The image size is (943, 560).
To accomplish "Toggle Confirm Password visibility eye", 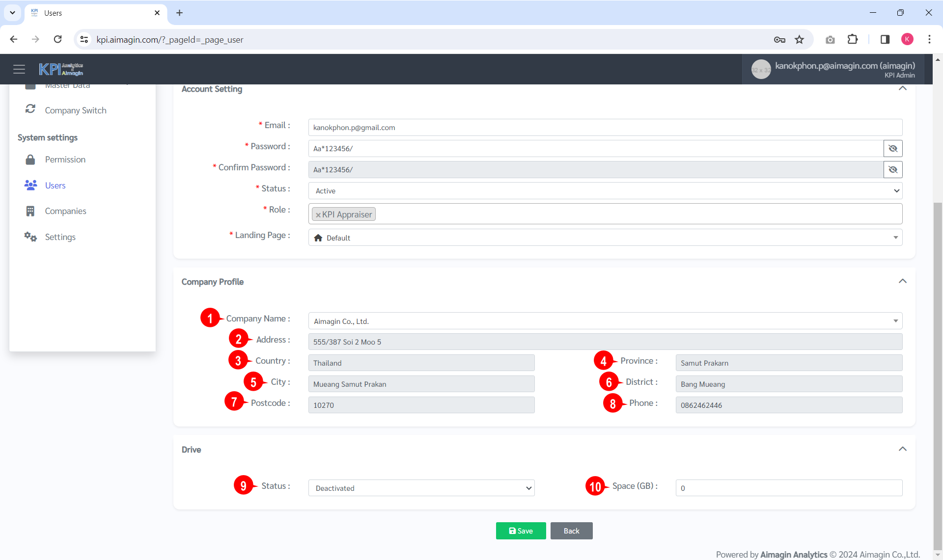I will pos(893,170).
